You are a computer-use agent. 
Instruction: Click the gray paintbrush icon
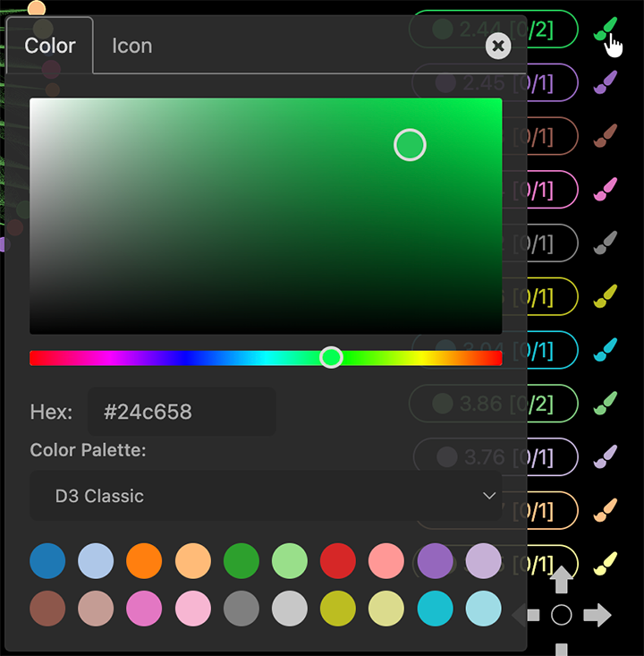[606, 243]
